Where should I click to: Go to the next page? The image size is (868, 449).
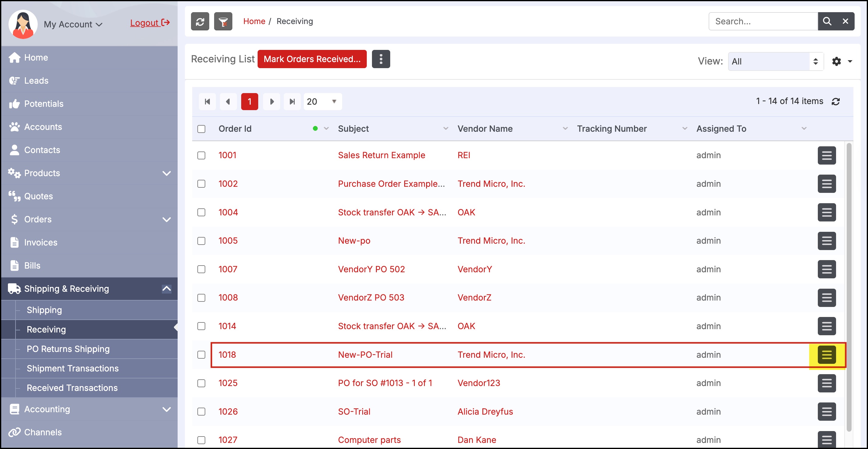point(272,102)
